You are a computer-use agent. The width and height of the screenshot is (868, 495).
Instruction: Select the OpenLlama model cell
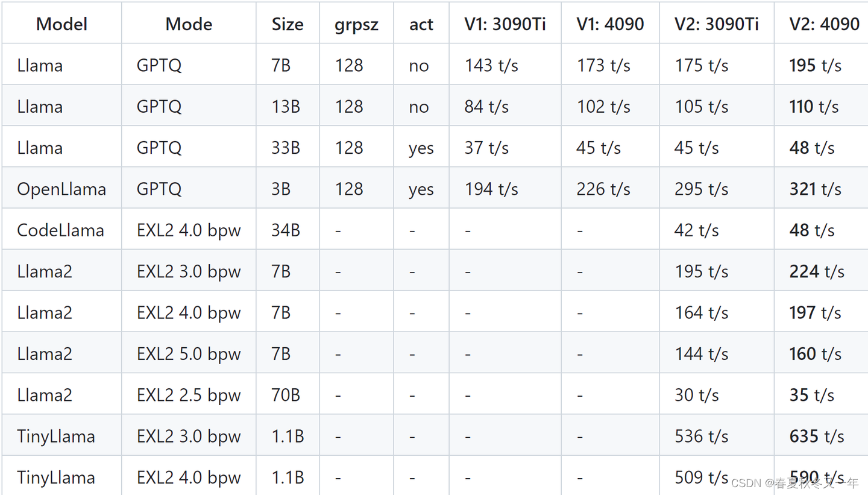pos(61,189)
